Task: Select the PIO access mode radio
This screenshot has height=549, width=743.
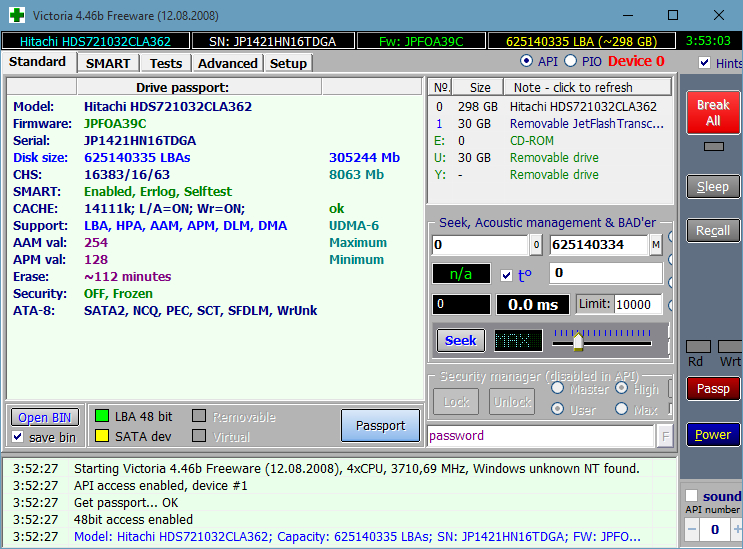Action: point(571,61)
